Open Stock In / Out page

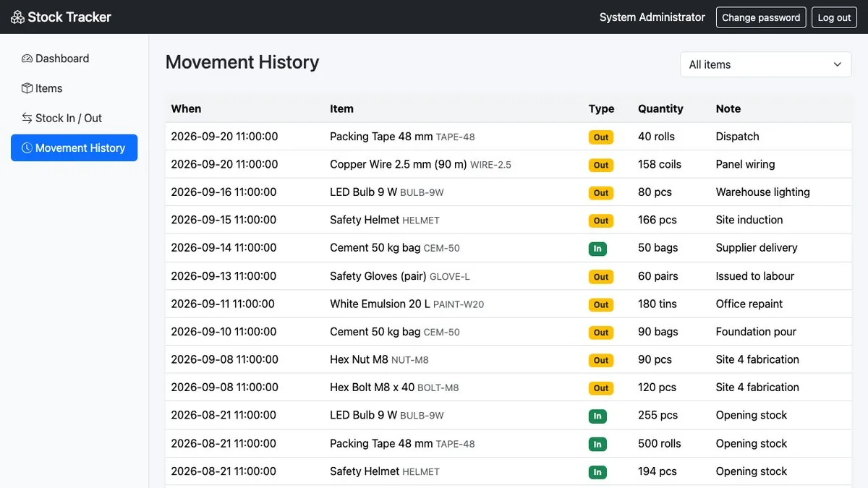pyautogui.click(x=74, y=118)
